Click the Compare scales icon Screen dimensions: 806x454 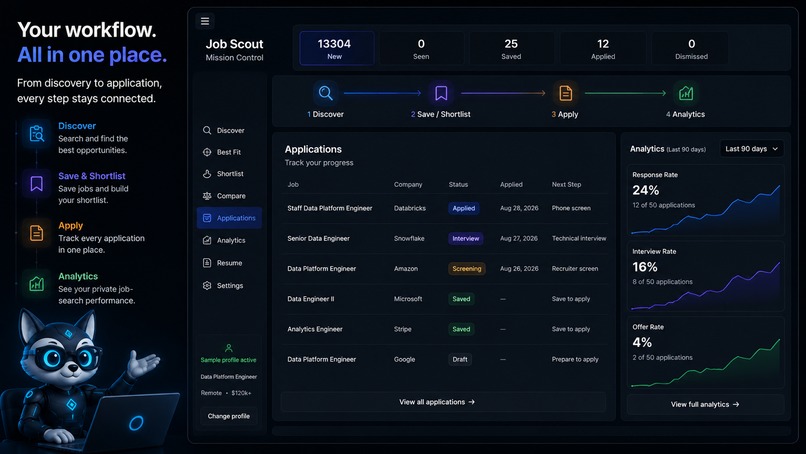tap(207, 196)
